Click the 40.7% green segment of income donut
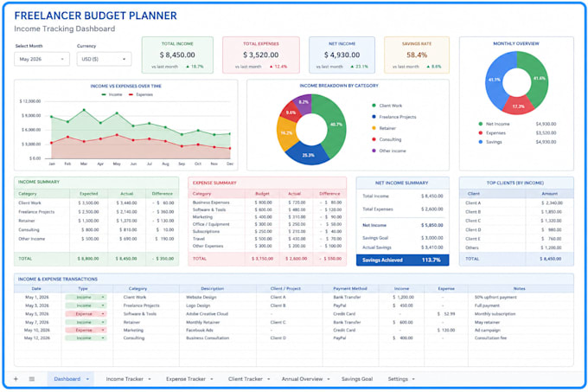The width and height of the screenshot is (588, 392). [x=332, y=125]
